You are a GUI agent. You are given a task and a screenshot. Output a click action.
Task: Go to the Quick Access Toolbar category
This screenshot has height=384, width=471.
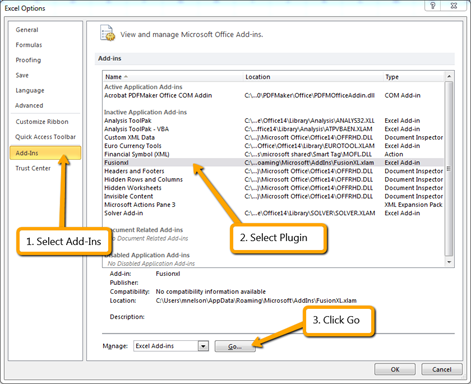point(45,137)
